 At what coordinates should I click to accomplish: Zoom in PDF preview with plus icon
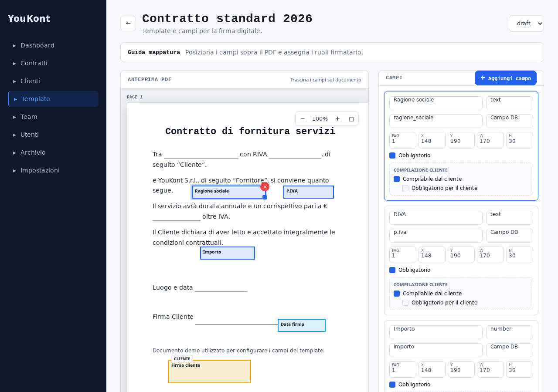[x=337, y=118]
